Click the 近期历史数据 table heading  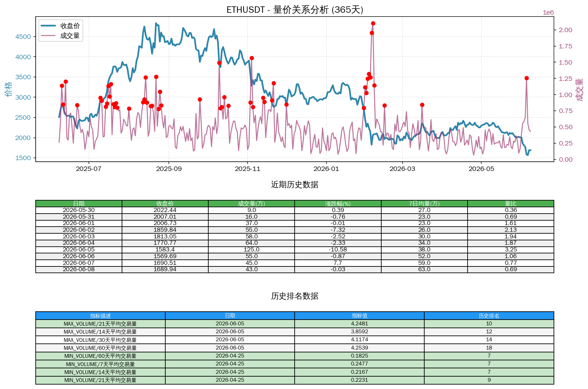295,185
